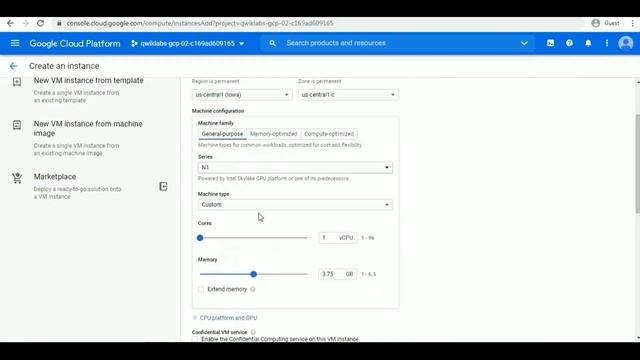The width and height of the screenshot is (640, 360).
Task: Click the New VM from machine image icon
Action: [17, 125]
